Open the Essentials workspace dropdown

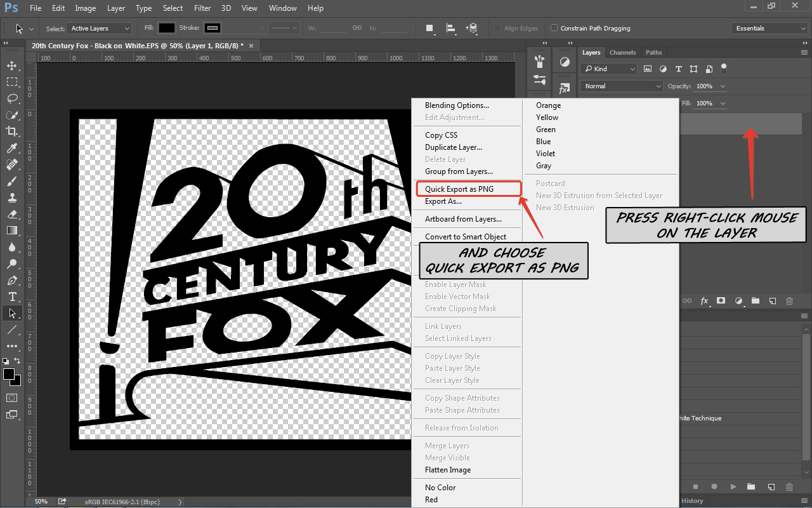(769, 28)
